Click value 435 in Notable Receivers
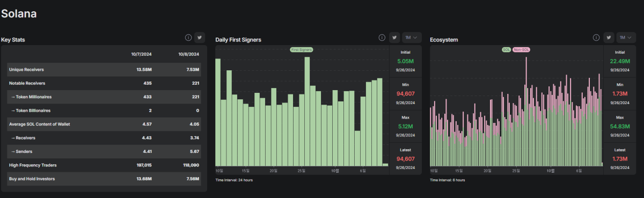The height and width of the screenshot is (198, 644). 148,83
